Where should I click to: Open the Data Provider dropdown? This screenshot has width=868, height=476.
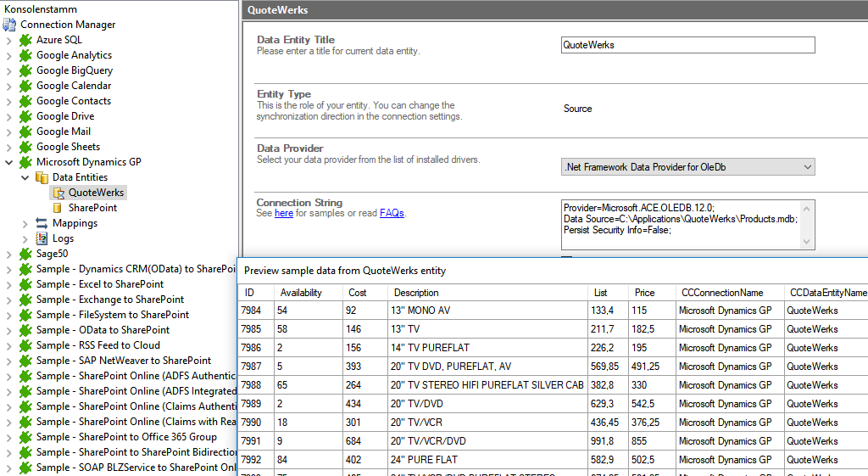(806, 167)
